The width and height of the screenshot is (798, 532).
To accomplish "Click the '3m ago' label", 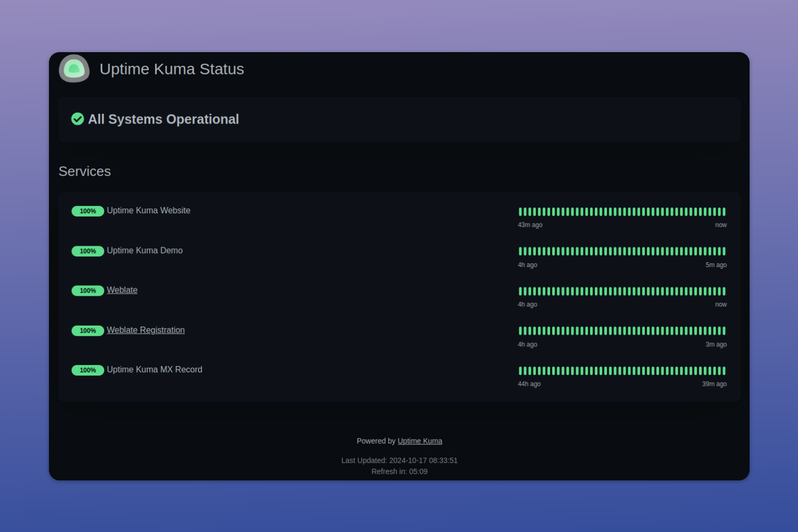I will 716,345.
